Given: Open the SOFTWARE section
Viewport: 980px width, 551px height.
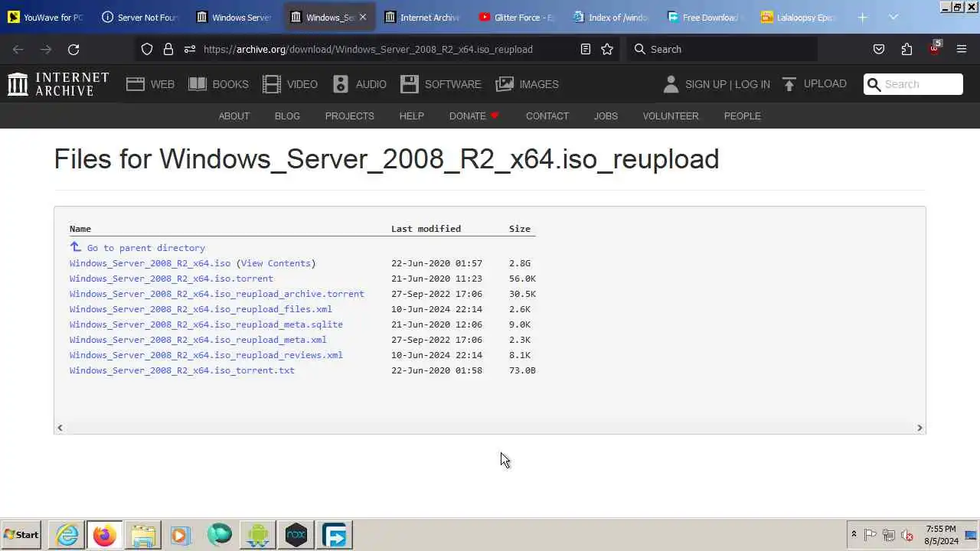Looking at the screenshot, I should pos(441,84).
